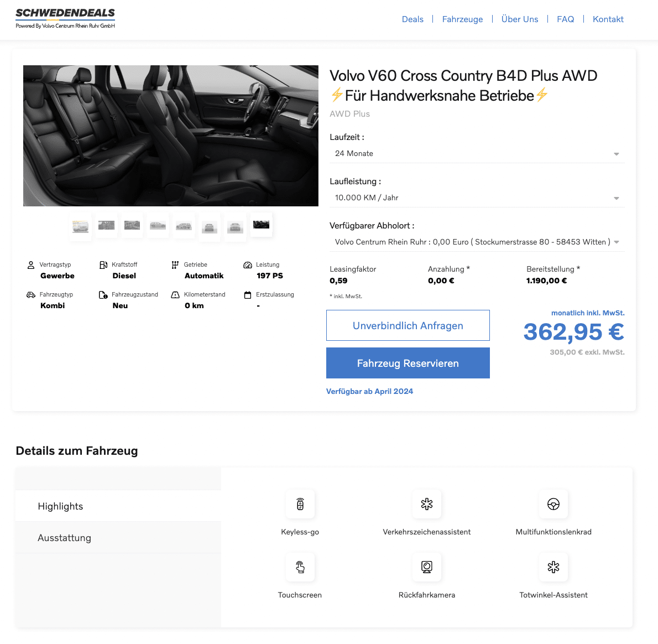Click the Verkehrszeichenassistent icon
This screenshot has height=644, width=658.
pos(427,504)
